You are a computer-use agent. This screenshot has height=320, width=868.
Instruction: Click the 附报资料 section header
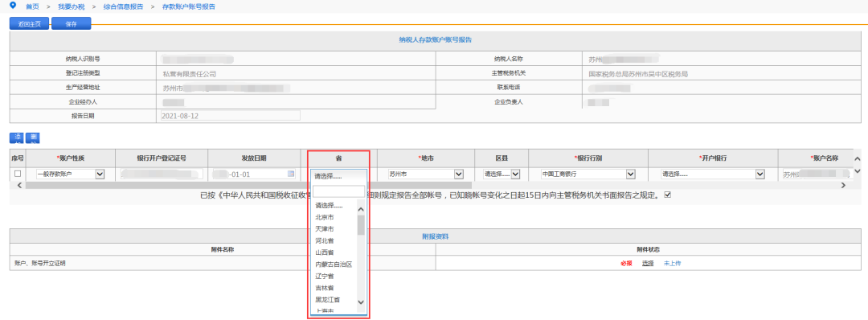pyautogui.click(x=435, y=236)
